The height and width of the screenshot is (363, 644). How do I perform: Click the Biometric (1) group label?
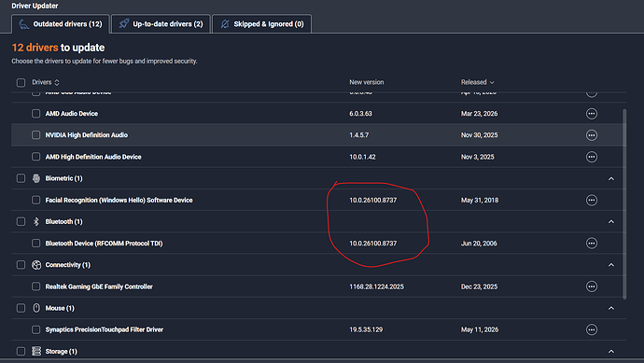63,178
